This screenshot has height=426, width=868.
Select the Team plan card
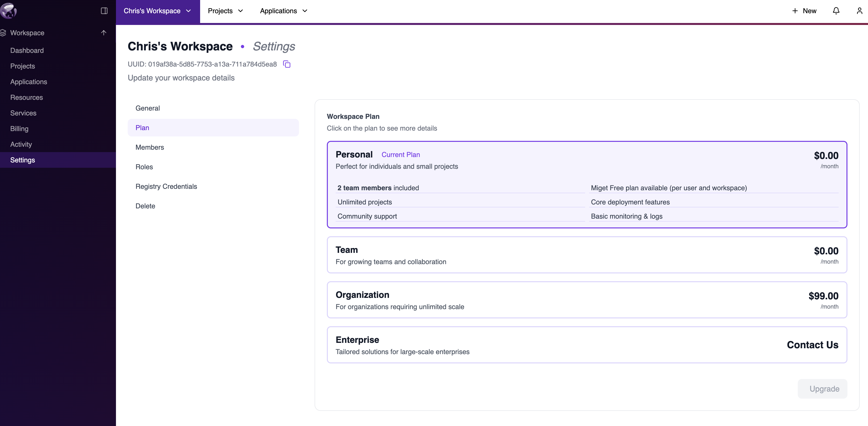[x=587, y=255]
